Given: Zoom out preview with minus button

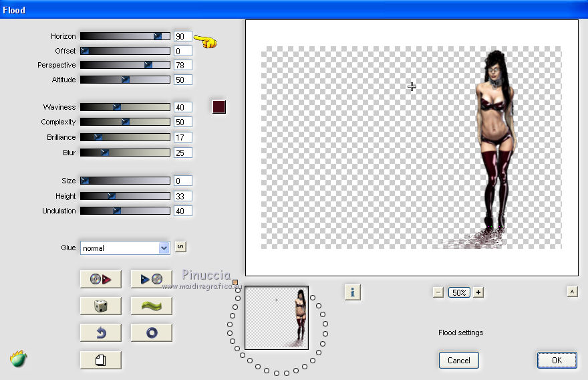Looking at the screenshot, I should tap(438, 292).
